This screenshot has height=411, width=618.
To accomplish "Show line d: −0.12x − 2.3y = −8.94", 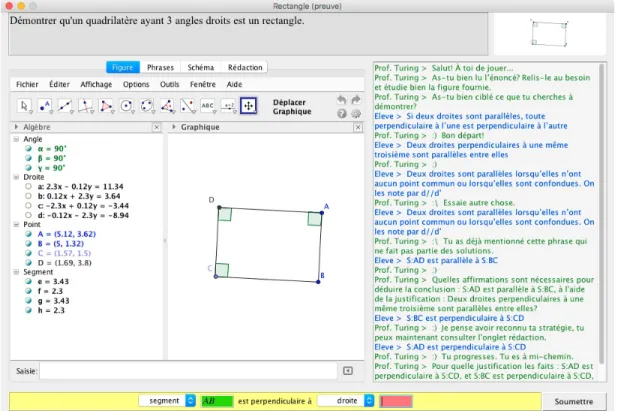I will (28, 215).
